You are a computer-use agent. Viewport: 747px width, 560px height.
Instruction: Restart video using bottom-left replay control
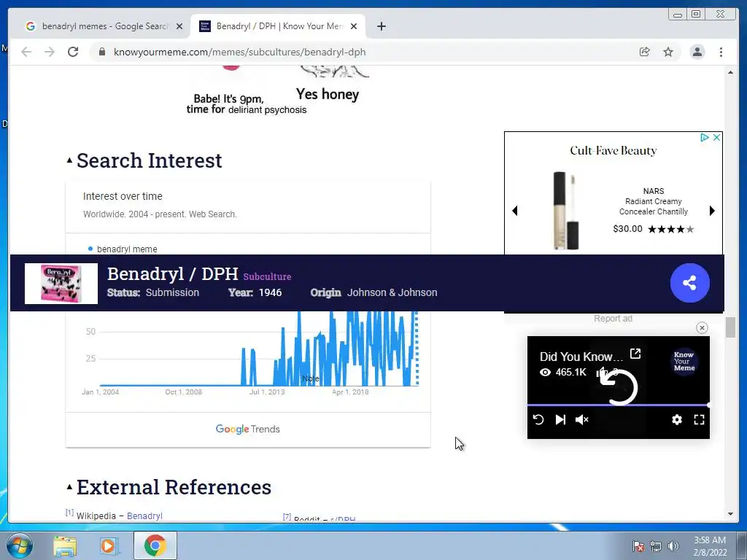click(x=538, y=419)
